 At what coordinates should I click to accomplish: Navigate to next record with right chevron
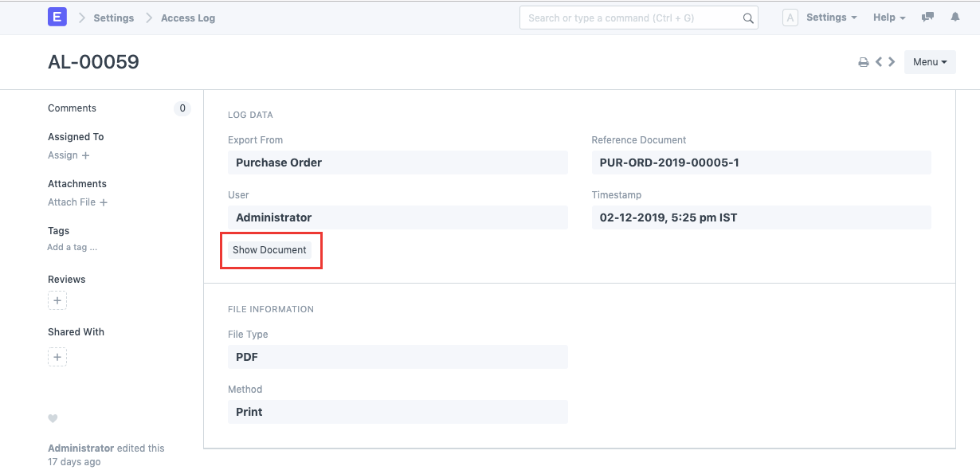pyautogui.click(x=892, y=61)
